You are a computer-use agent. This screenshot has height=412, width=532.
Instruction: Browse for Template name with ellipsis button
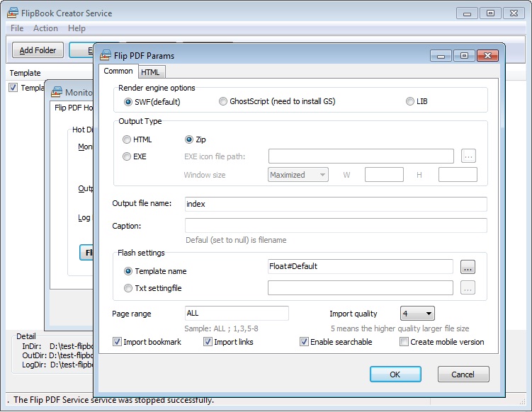point(468,267)
